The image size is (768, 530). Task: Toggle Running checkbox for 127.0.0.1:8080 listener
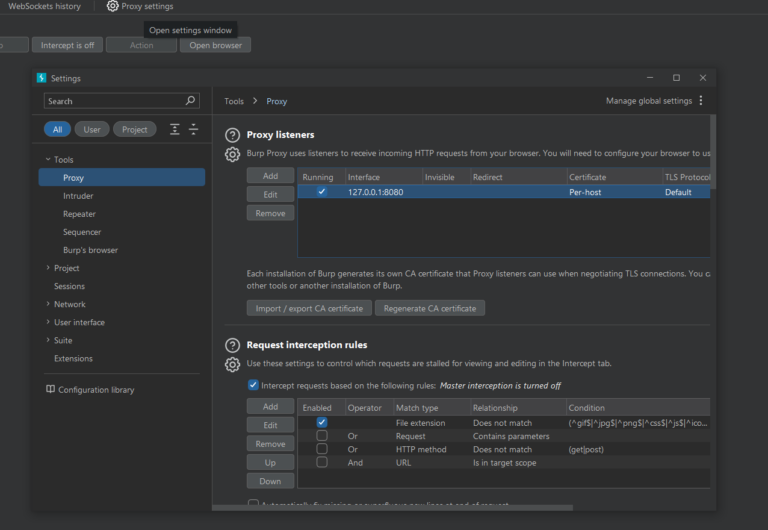pyautogui.click(x=322, y=192)
